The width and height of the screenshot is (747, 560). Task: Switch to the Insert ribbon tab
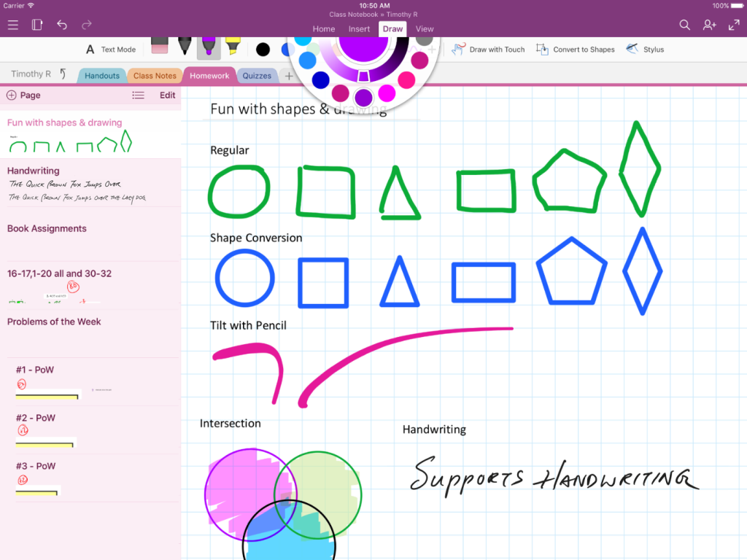pyautogui.click(x=359, y=29)
